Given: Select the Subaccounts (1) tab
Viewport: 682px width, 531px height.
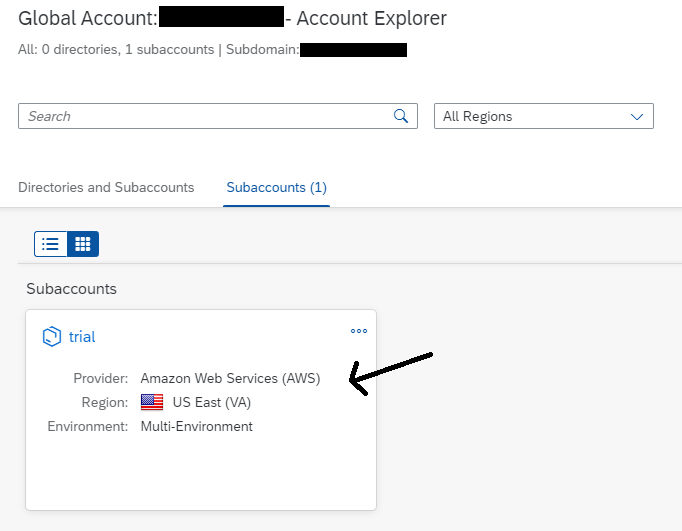Looking at the screenshot, I should [277, 187].
